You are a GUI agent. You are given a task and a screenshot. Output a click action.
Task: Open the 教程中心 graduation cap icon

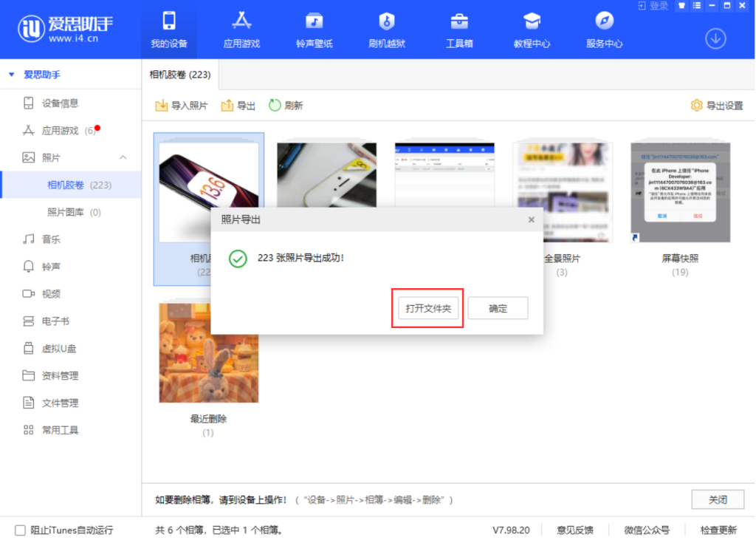pos(532,21)
